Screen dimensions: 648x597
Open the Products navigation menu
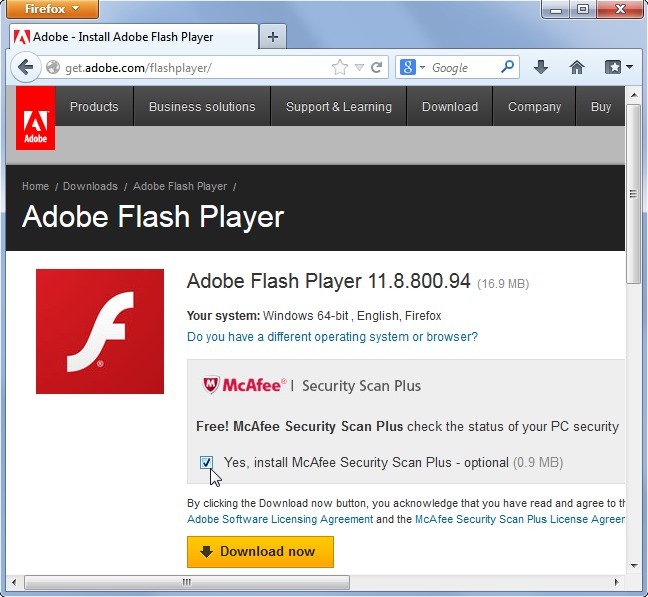[94, 107]
